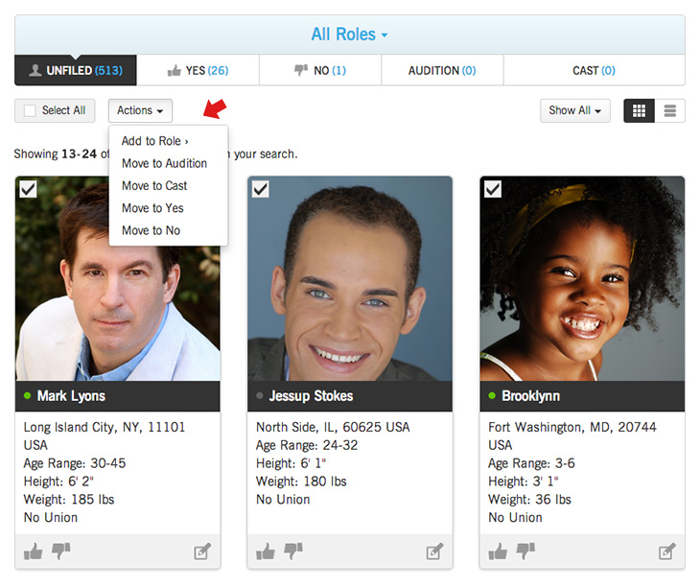Uncheck Mark Lyons selection checkbox
Image resolution: width=700 pixels, height=588 pixels.
pos(28,189)
